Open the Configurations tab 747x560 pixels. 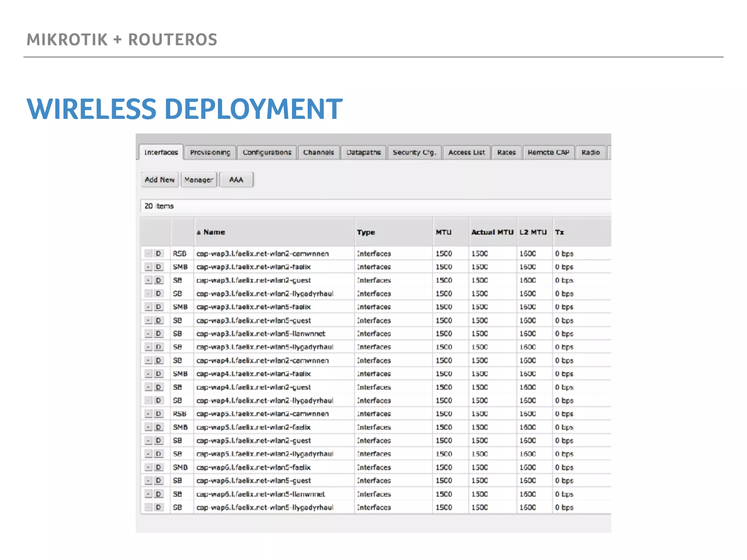[267, 152]
